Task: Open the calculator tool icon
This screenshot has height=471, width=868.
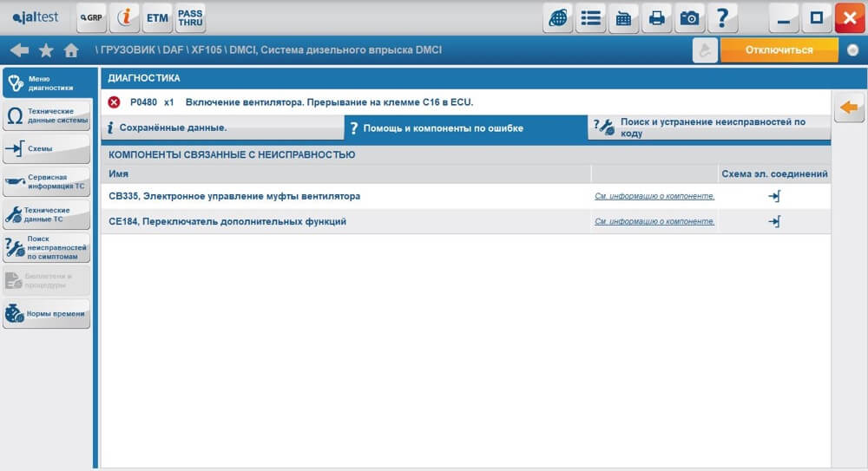Action: click(623, 17)
